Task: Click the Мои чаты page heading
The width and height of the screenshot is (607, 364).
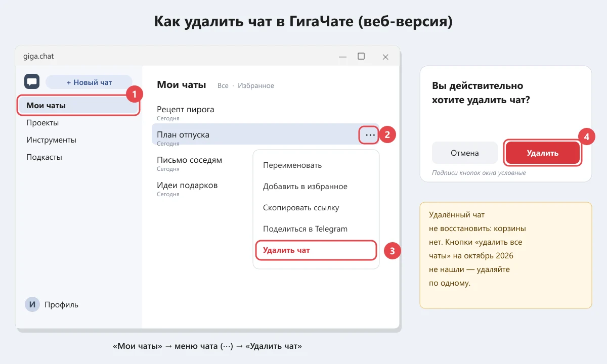Action: [182, 85]
